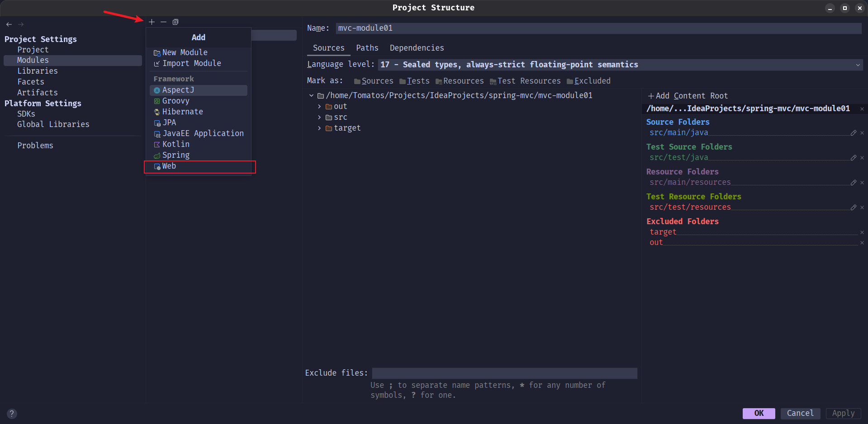Select Web from the Add framework menu

169,166
